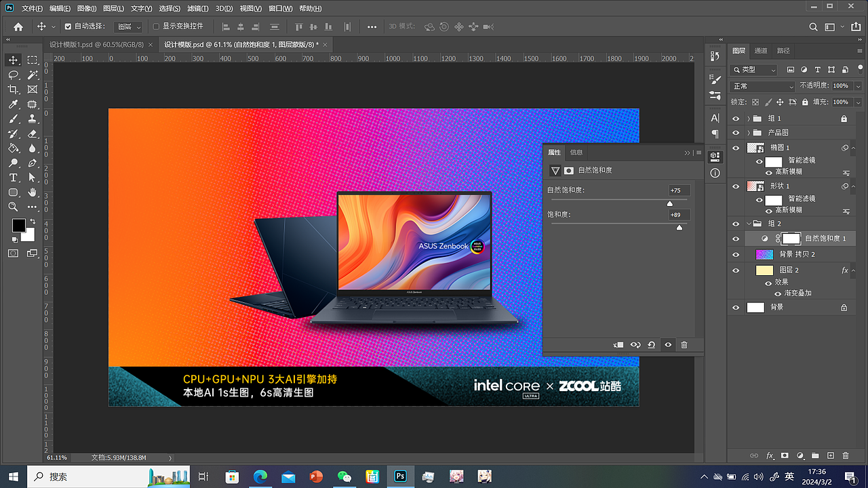
Task: Open the auto-select 图层 dropdown
Action: click(129, 26)
